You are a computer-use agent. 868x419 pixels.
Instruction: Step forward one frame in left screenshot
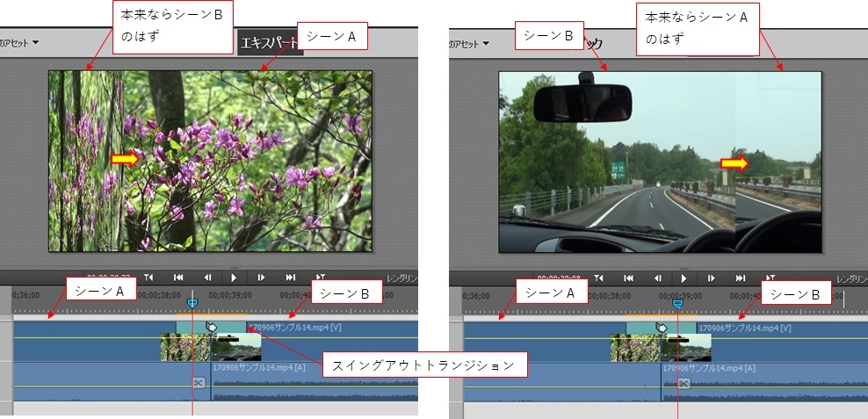261,278
